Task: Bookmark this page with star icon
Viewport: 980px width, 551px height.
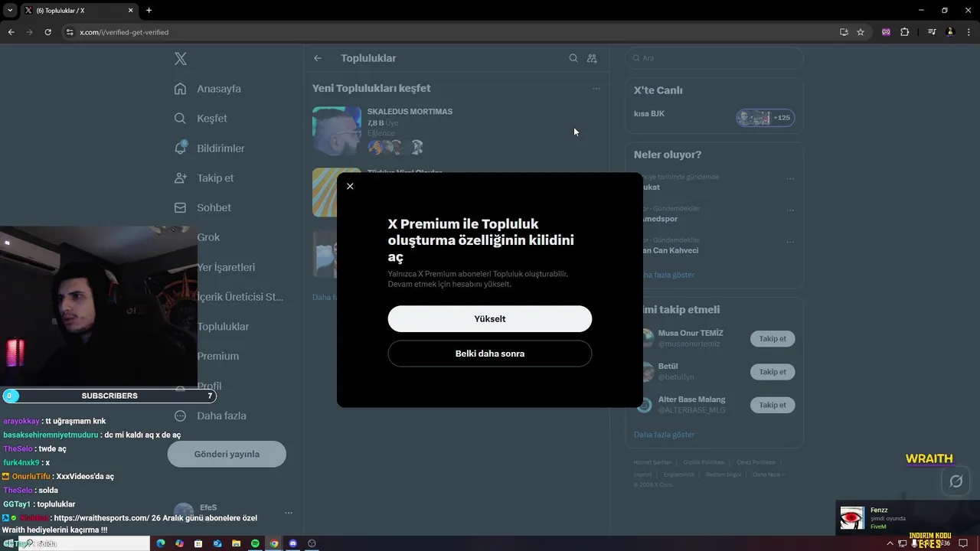Action: click(x=861, y=32)
